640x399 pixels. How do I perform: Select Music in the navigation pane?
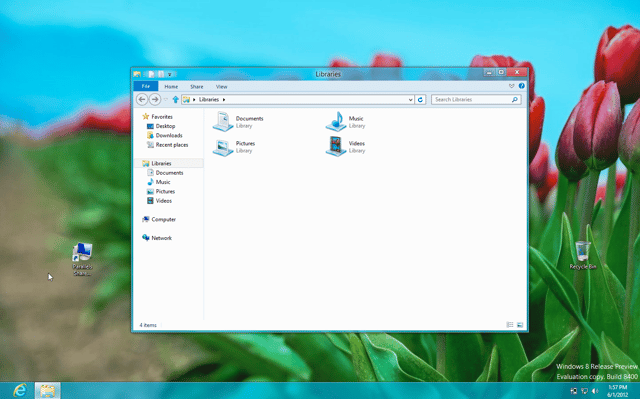click(159, 182)
